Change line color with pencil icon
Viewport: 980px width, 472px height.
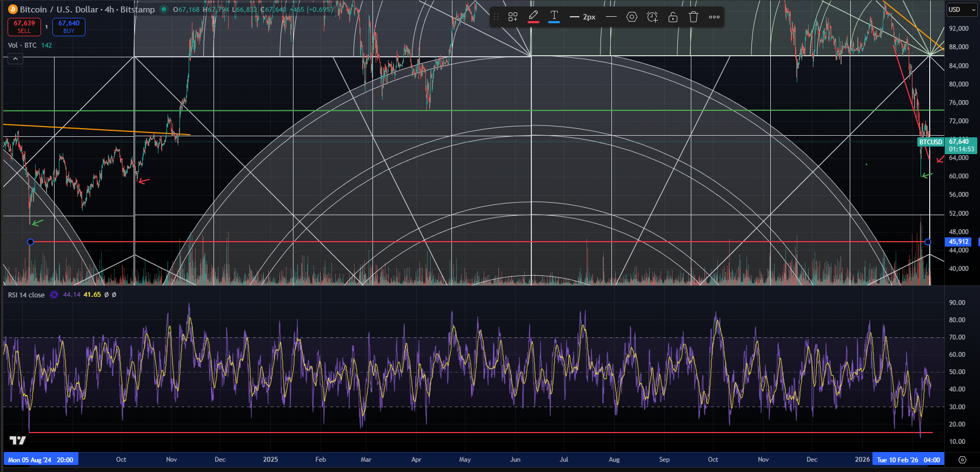point(533,17)
